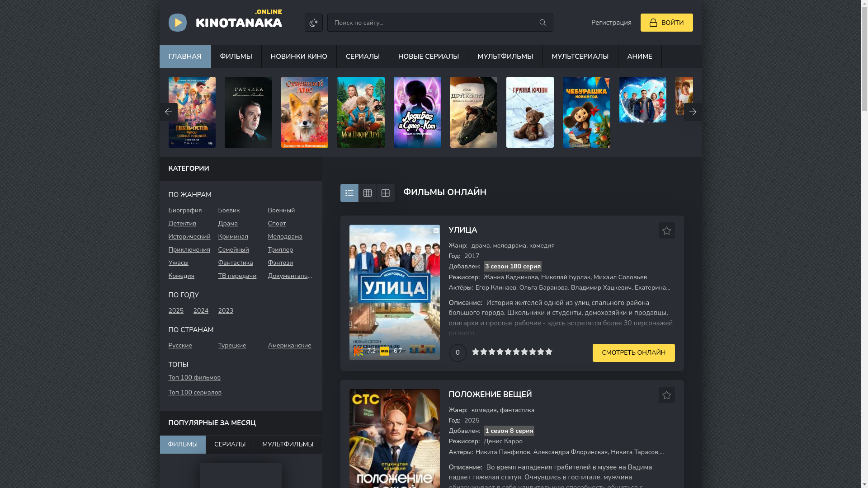Click the carousel previous arrow
Image resolution: width=868 pixels, height=488 pixels.
[x=168, y=112]
